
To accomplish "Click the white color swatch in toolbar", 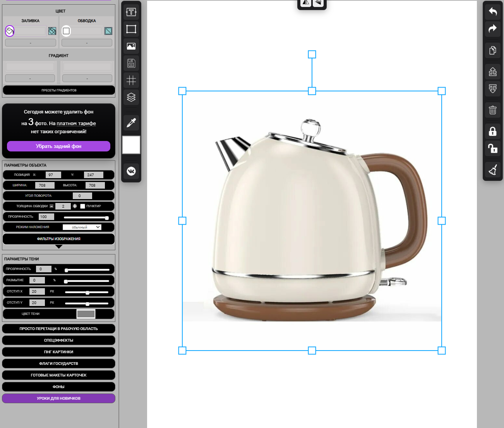I will click(x=131, y=145).
